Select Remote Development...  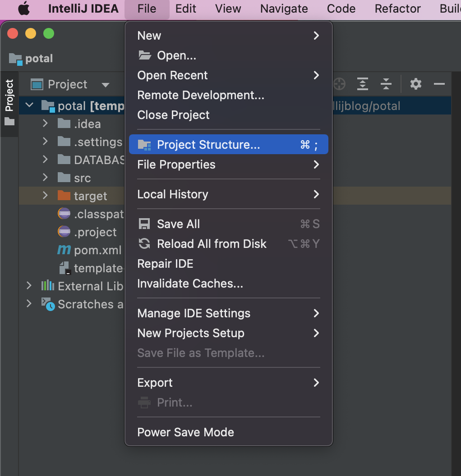(228, 95)
